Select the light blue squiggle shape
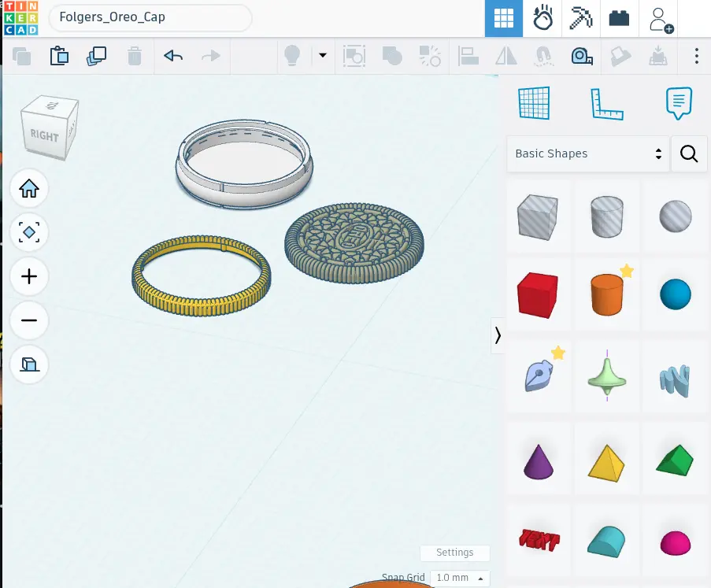This screenshot has width=711, height=588. [x=676, y=379]
